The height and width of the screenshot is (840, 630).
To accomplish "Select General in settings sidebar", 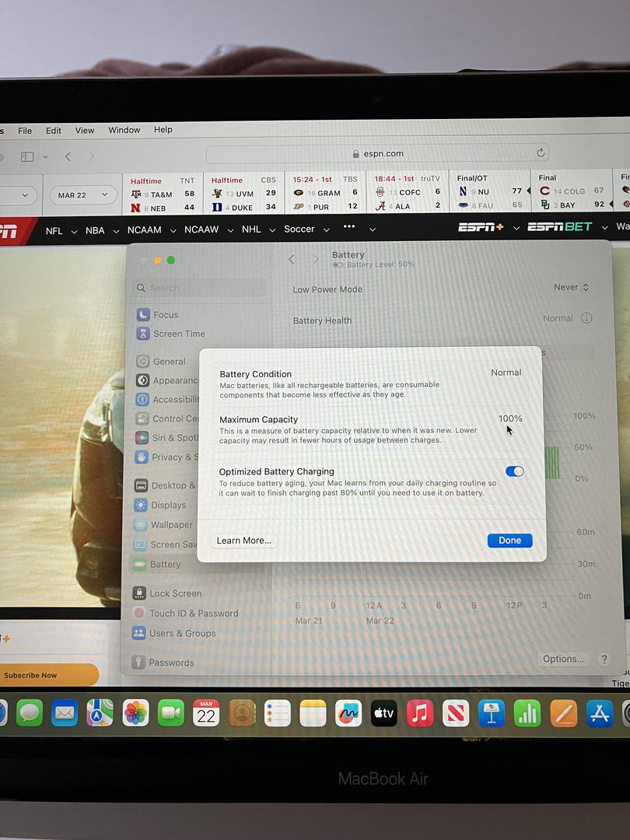I will (169, 362).
